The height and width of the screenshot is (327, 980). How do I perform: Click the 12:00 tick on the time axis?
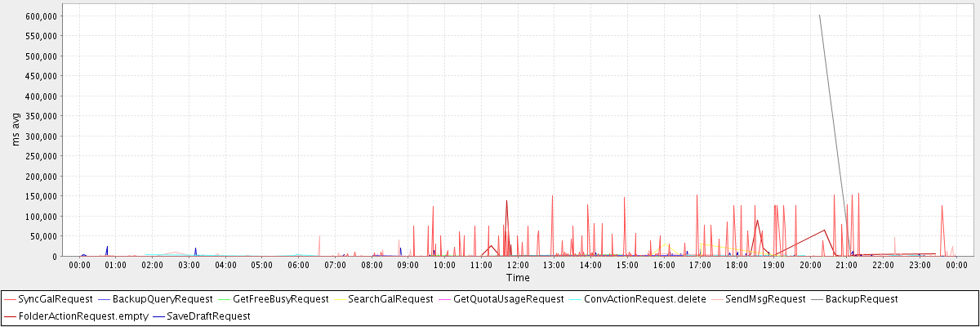click(518, 265)
